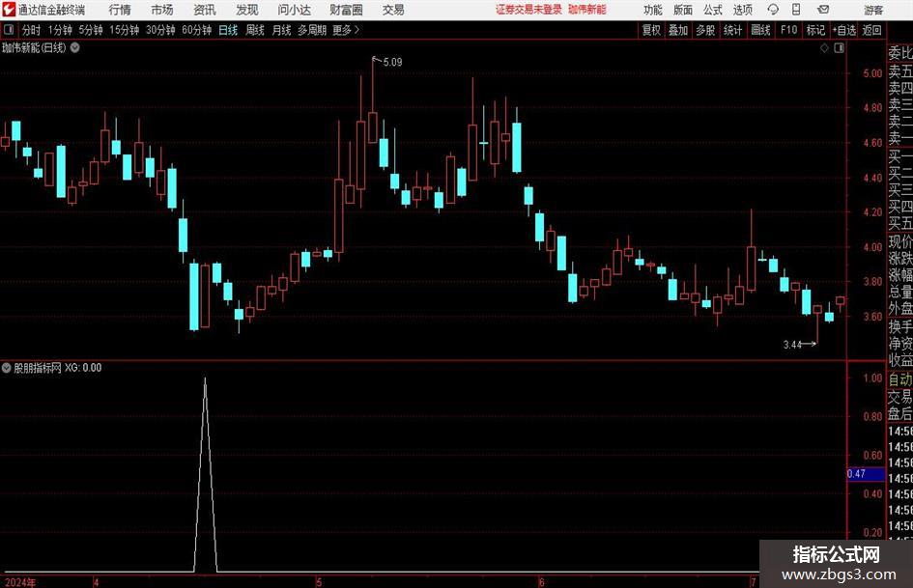This screenshot has height=588, width=913.
Task: Click the 股朋指标网 XG: 0.00 indicator label
Action: tap(57, 368)
